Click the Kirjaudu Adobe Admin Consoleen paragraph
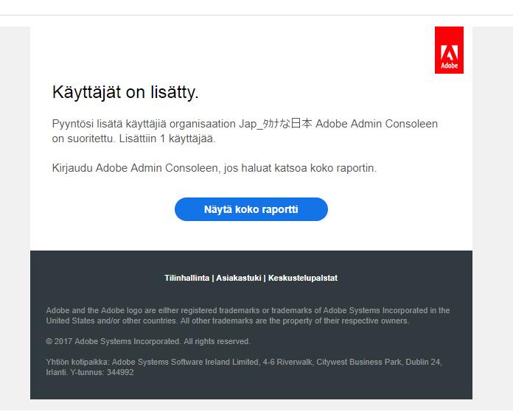513x420 pixels. tap(214, 168)
